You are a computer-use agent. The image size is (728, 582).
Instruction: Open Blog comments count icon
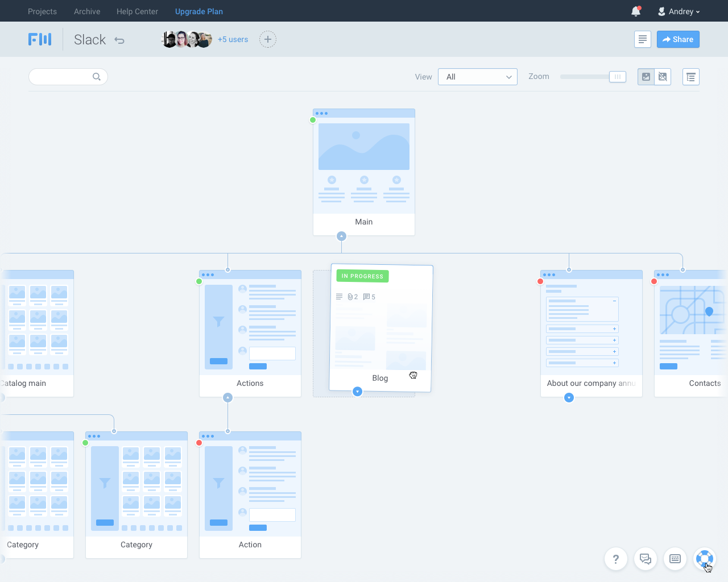click(369, 297)
